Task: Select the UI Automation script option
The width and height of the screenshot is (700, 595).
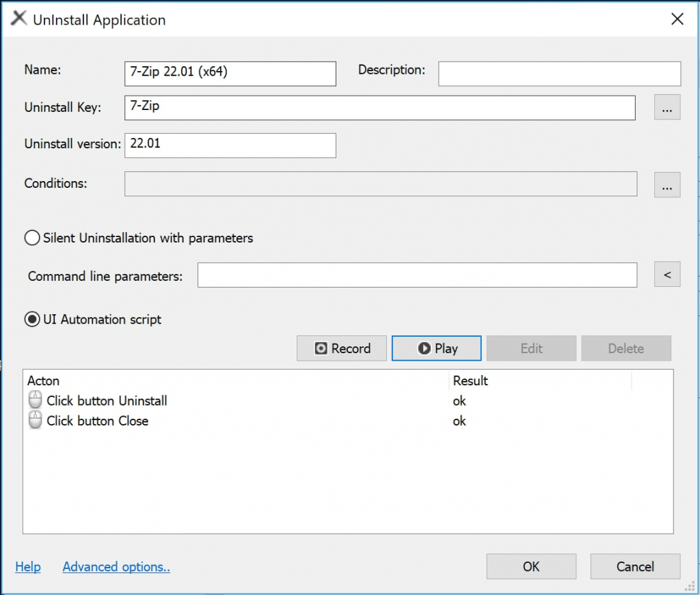Action: point(93,319)
